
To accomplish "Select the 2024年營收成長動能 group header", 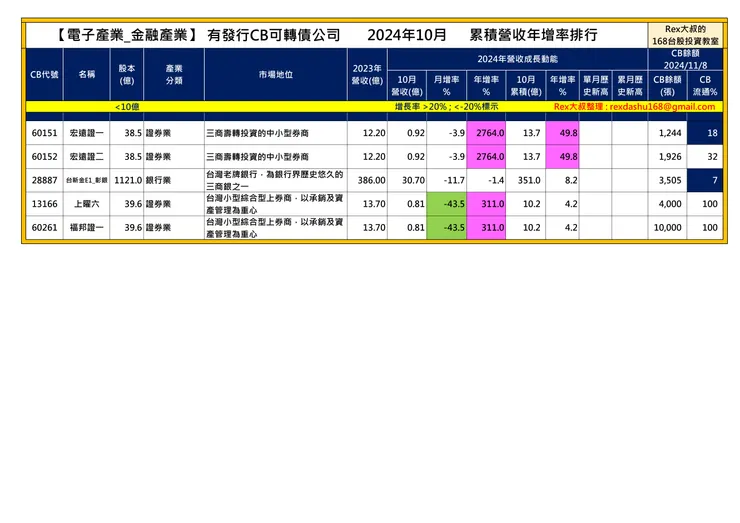I will 517,59.
